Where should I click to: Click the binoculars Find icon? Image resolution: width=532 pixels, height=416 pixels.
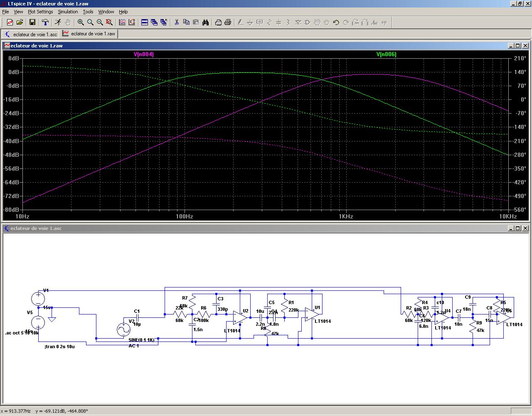(205, 22)
